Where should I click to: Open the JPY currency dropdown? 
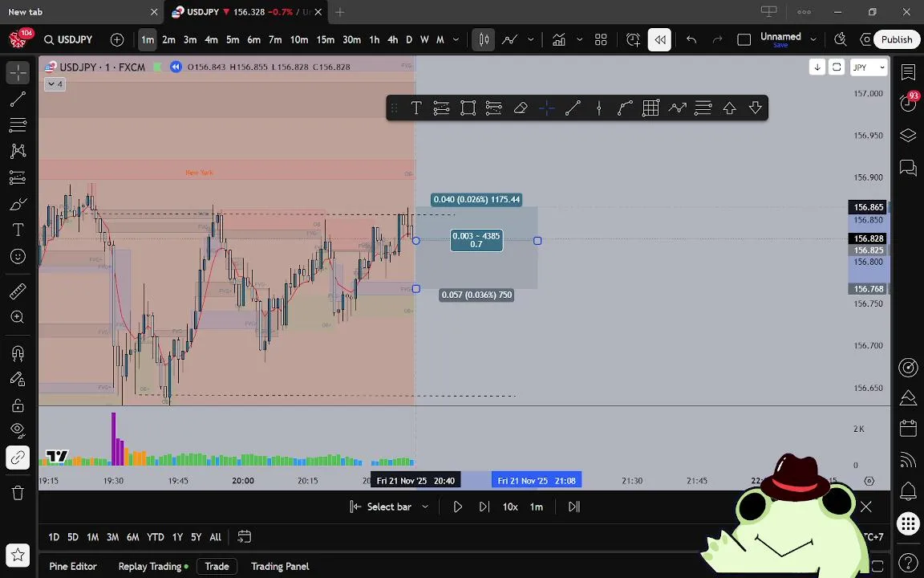click(869, 67)
